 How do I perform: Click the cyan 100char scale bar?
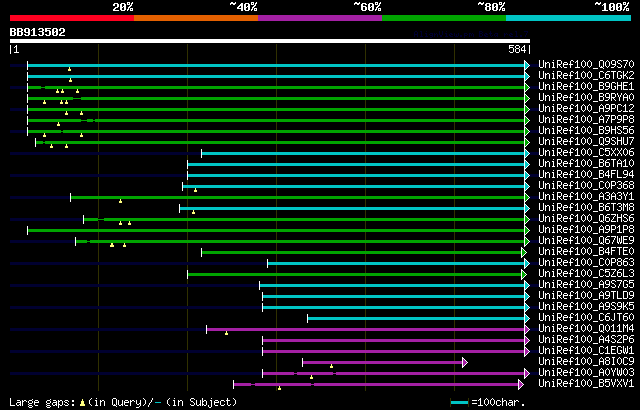coord(459,403)
